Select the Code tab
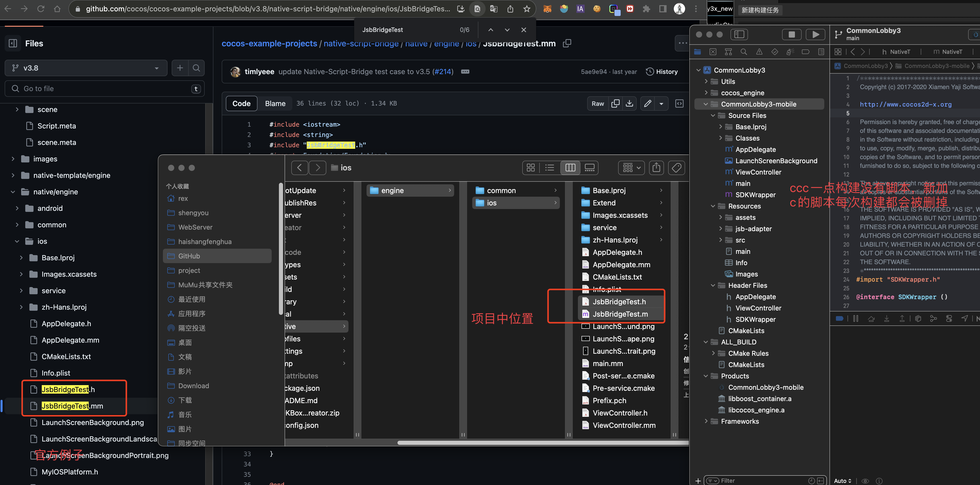 pos(241,103)
